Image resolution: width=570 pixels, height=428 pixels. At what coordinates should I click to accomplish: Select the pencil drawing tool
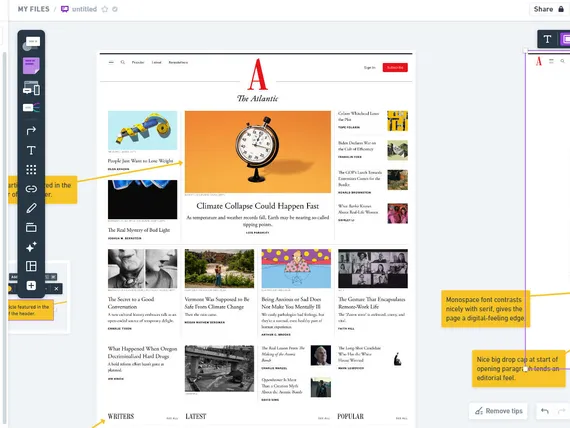(31, 208)
